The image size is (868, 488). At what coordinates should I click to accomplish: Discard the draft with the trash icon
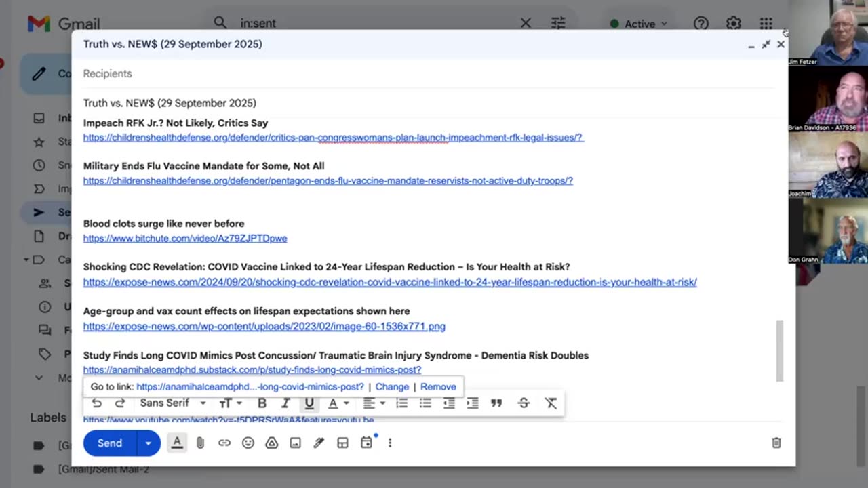coord(776,443)
